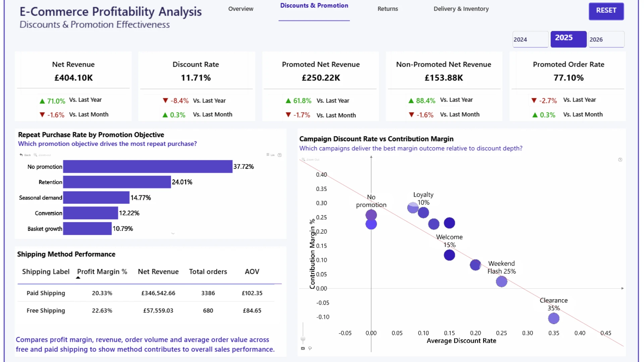Click the Back arrow icon in bar chart
The height and width of the screenshot is (362, 644).
(21, 155)
